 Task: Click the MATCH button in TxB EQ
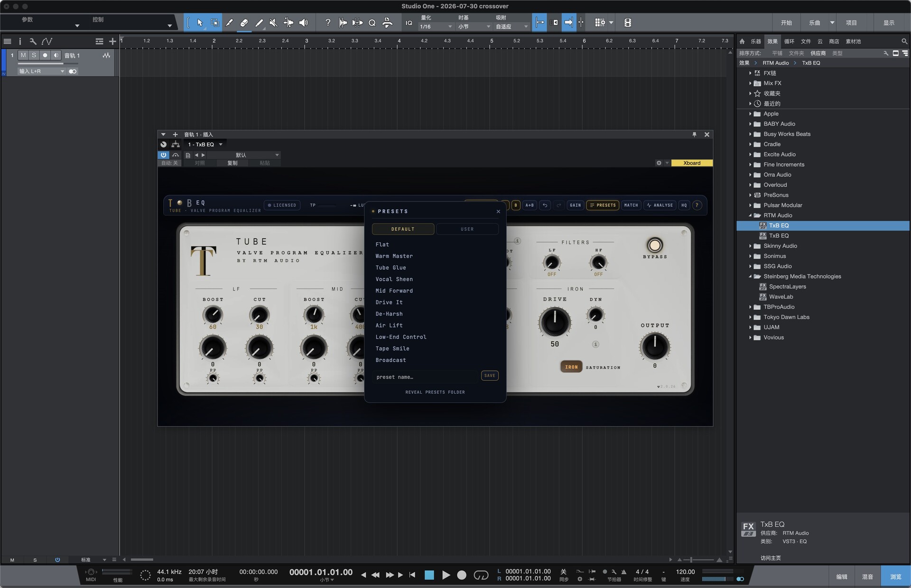pyautogui.click(x=631, y=205)
